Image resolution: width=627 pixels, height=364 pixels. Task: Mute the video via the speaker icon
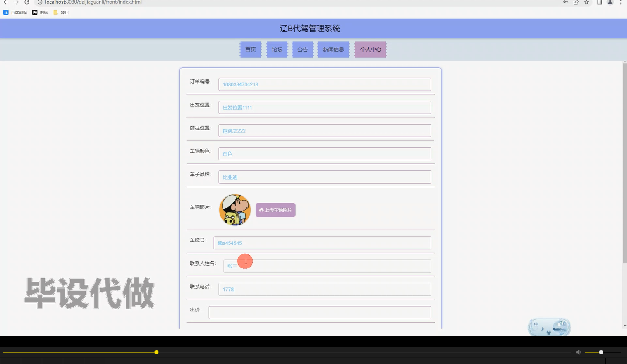coord(579,352)
